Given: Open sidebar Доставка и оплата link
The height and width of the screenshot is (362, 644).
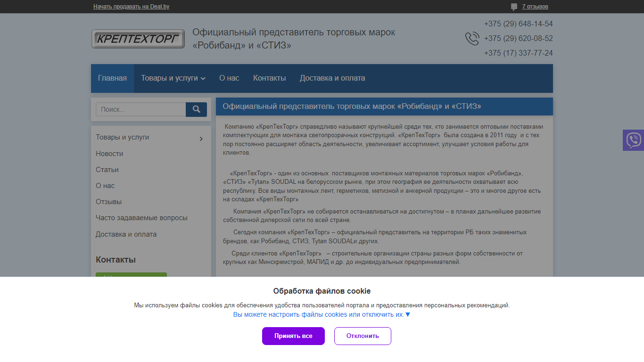Looking at the screenshot, I should point(126,234).
